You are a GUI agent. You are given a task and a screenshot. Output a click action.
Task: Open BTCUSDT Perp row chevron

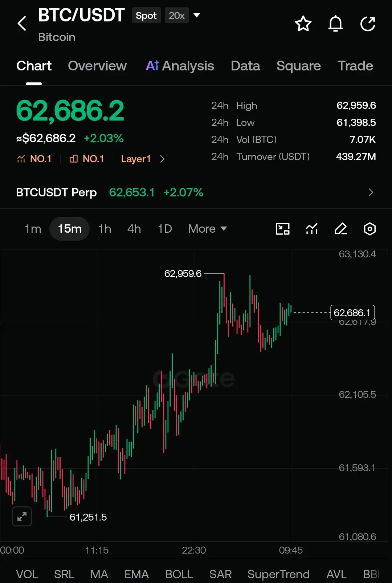pyautogui.click(x=371, y=192)
